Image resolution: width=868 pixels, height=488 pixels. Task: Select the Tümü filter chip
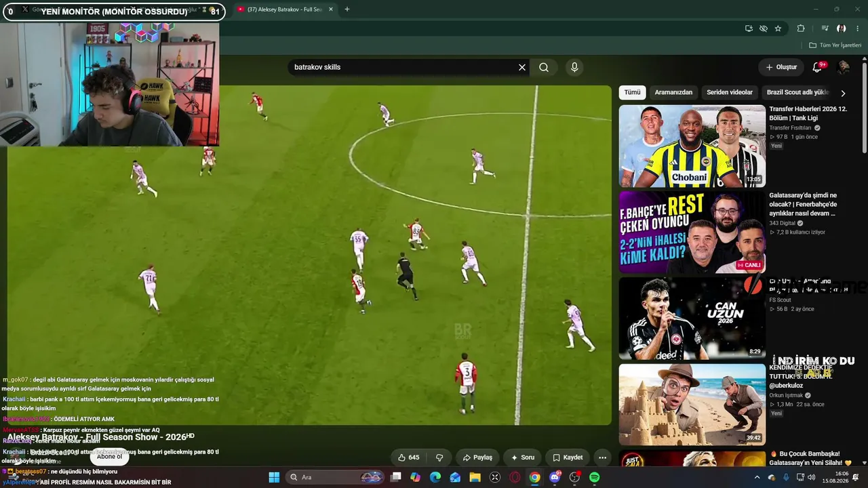tap(632, 92)
